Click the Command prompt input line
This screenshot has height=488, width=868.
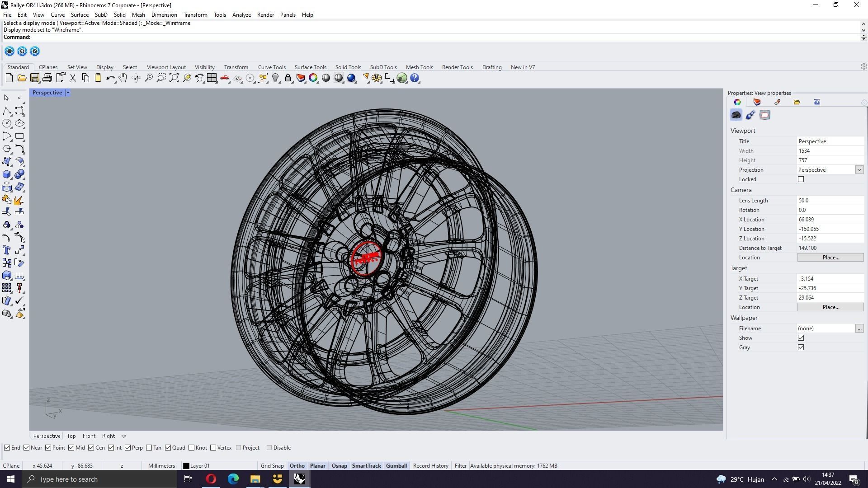click(432, 37)
